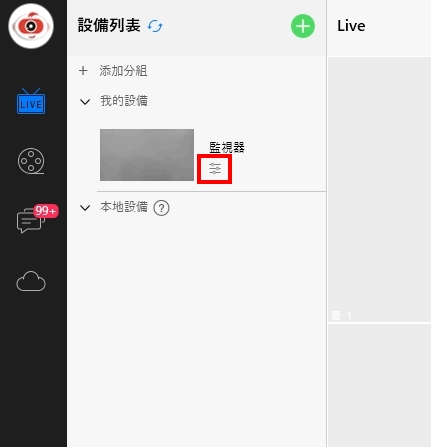Open the cloud storage section
Viewport: 431px width, 447px height.
(31, 281)
